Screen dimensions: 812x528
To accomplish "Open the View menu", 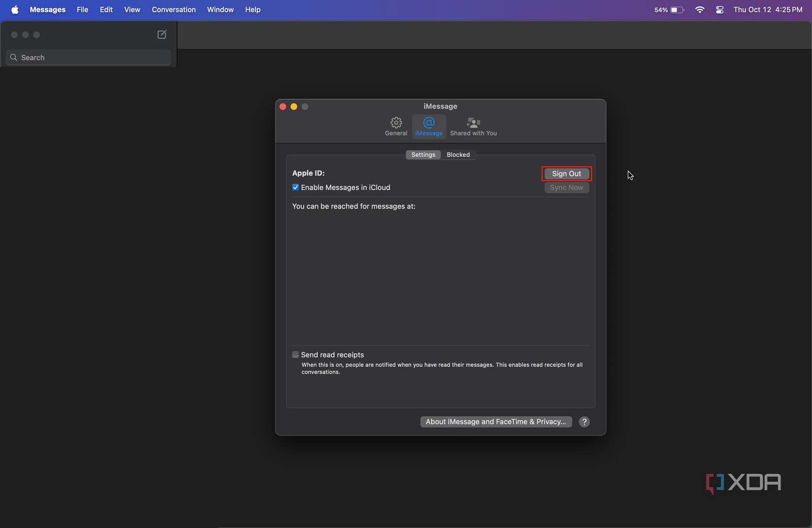I will 132,10.
